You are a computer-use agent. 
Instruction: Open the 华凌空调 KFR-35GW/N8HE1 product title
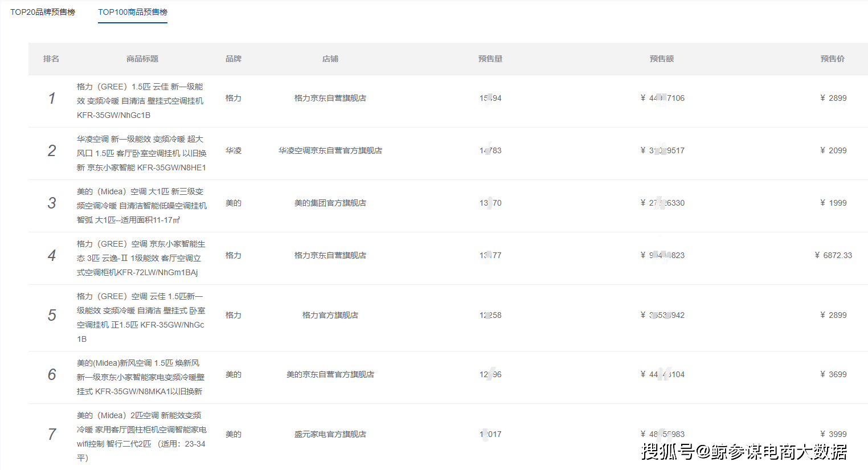[142, 153]
